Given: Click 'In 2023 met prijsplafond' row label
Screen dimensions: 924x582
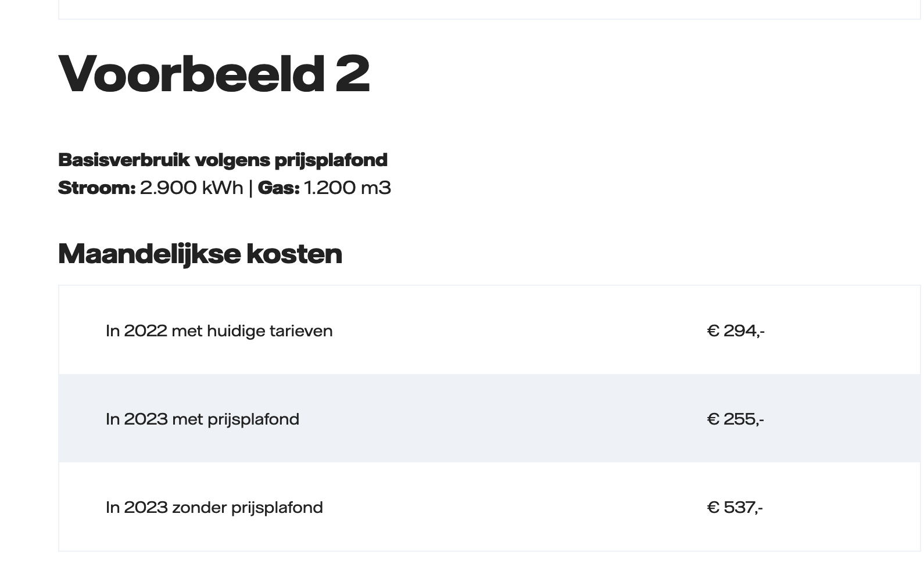Looking at the screenshot, I should point(202,419).
